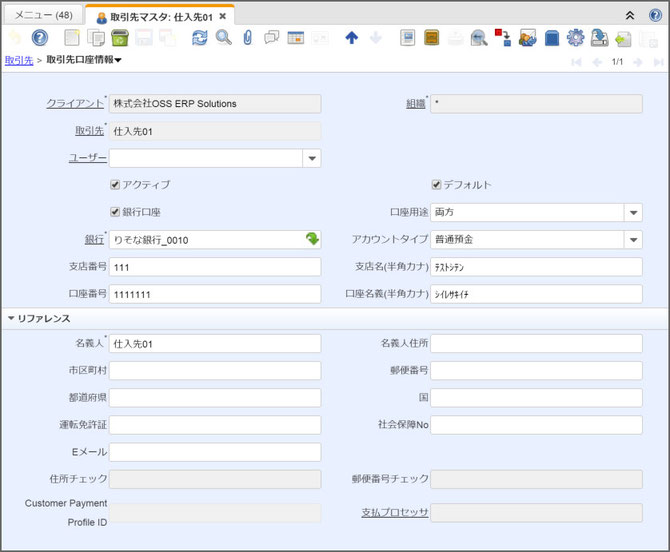670x552 pixels.
Task: Collapse the リファレンス section
Action: [11, 318]
